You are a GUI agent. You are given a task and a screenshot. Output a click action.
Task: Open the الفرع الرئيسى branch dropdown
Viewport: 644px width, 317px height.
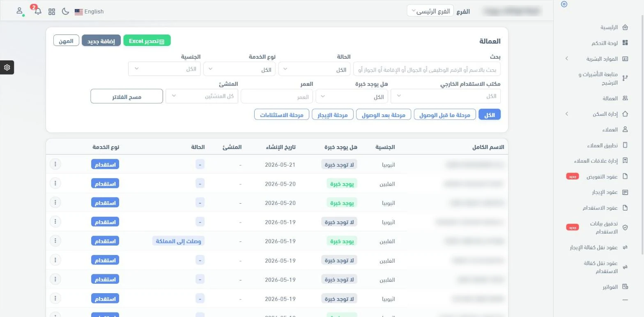[x=430, y=11]
